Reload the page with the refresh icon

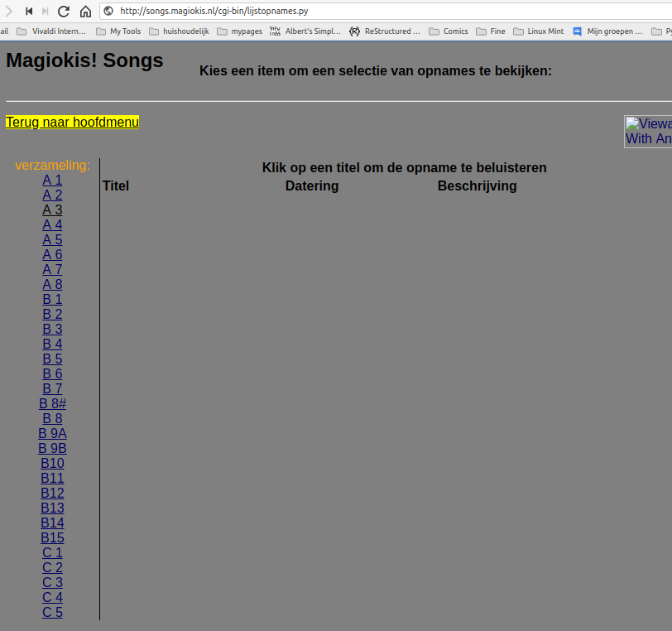tap(64, 12)
